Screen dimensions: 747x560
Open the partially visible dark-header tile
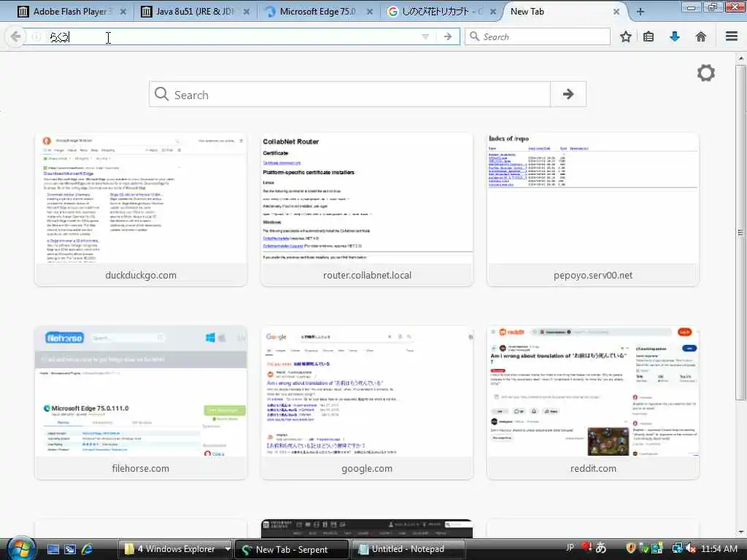(367, 529)
